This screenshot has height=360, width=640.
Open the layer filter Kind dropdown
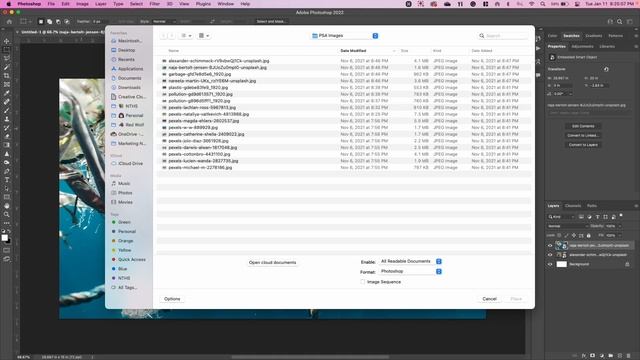pos(561,217)
